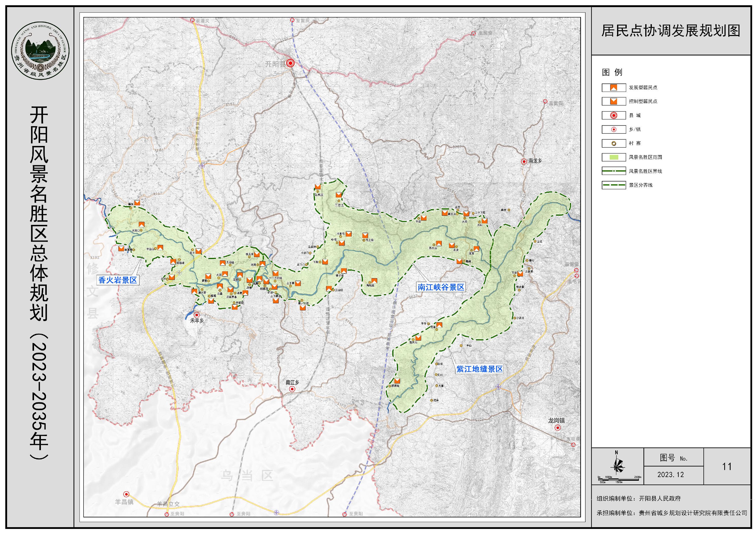Click the 香火岩景区 blue label
Image resolution: width=756 pixels, height=534 pixels.
118,280
